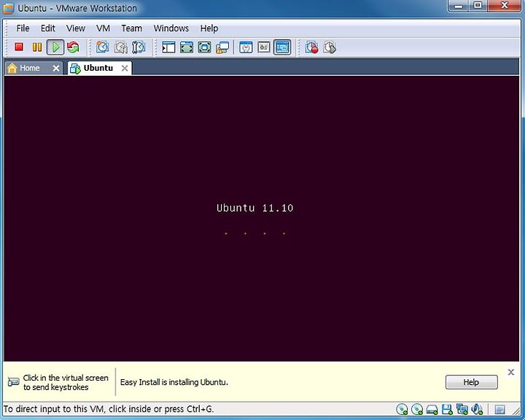This screenshot has height=420, width=525.
Task: Open the File menu
Action: click(23, 28)
